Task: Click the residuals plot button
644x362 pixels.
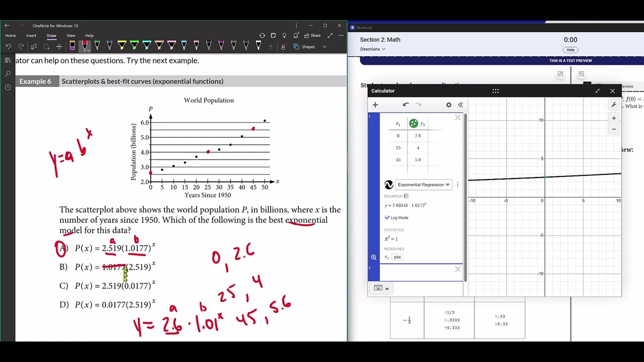Action: (x=397, y=257)
